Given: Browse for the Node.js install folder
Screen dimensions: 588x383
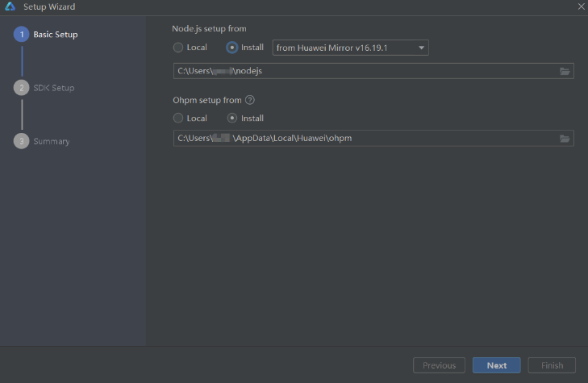Looking at the screenshot, I should (x=565, y=71).
